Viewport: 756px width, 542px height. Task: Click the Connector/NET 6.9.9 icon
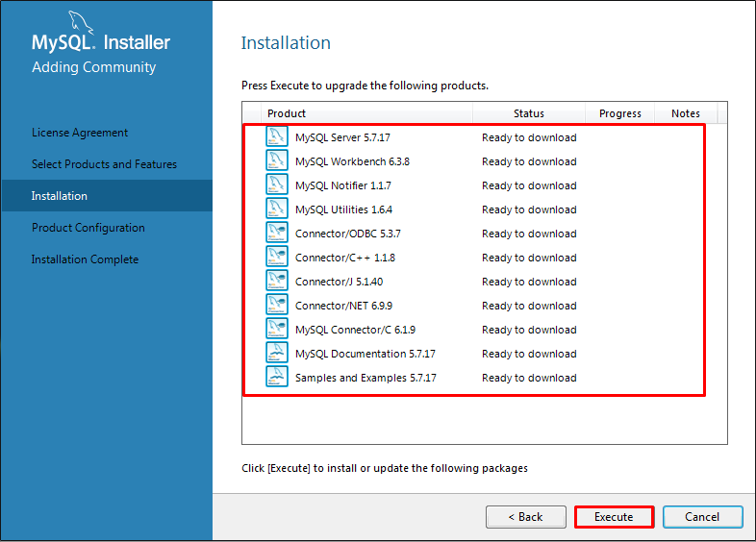click(x=277, y=305)
